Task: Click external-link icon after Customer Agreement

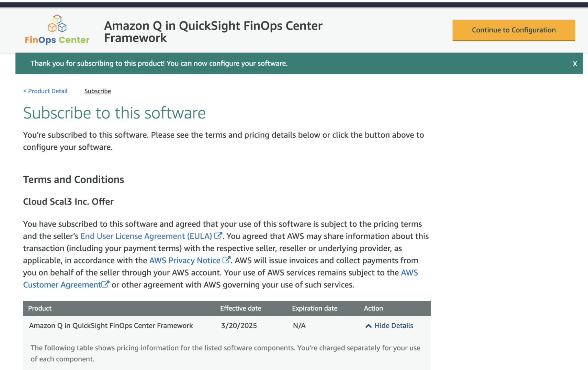Action: (x=105, y=284)
